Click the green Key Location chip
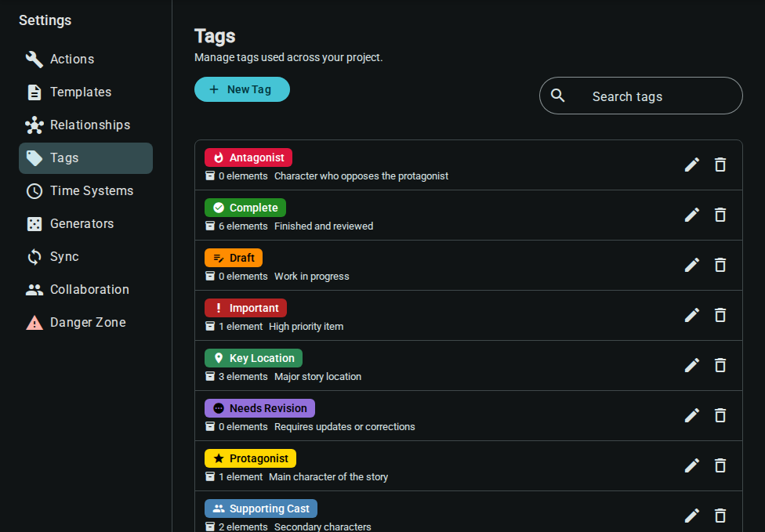Viewport: 765px width, 532px height. point(254,358)
